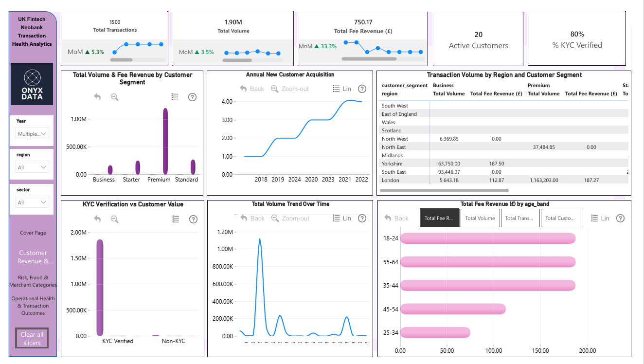The height and width of the screenshot is (364, 644).
Task: Click horizontal scrollbar of region segment table
Action: [x=444, y=190]
